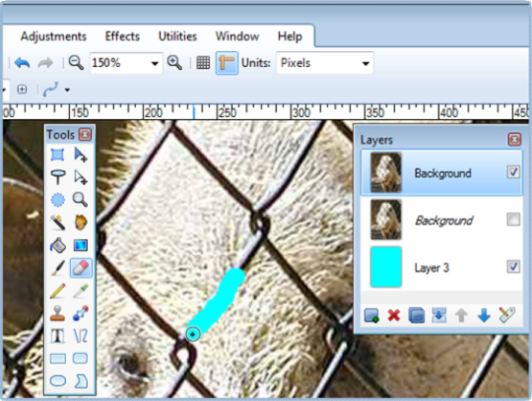Select the top Background layer thumbnail
Viewport: 532px width, 401px height.
[x=386, y=172]
